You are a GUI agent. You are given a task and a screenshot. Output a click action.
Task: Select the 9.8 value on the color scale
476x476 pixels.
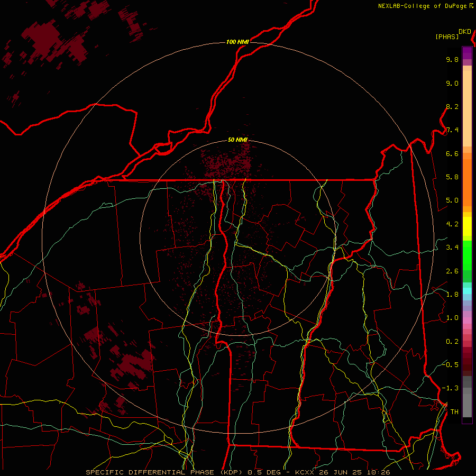click(x=452, y=59)
